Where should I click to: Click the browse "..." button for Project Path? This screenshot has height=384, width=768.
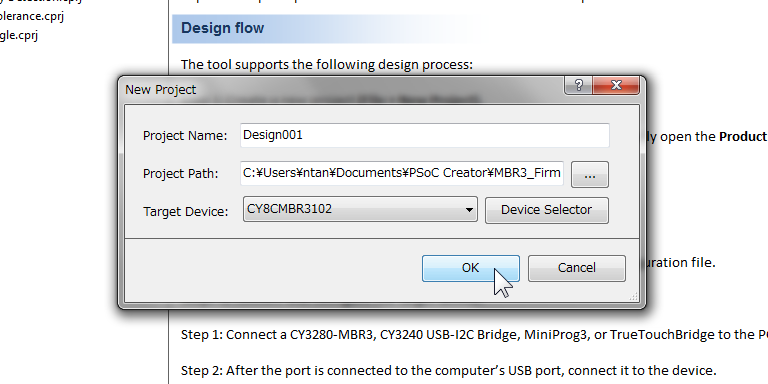click(x=590, y=174)
